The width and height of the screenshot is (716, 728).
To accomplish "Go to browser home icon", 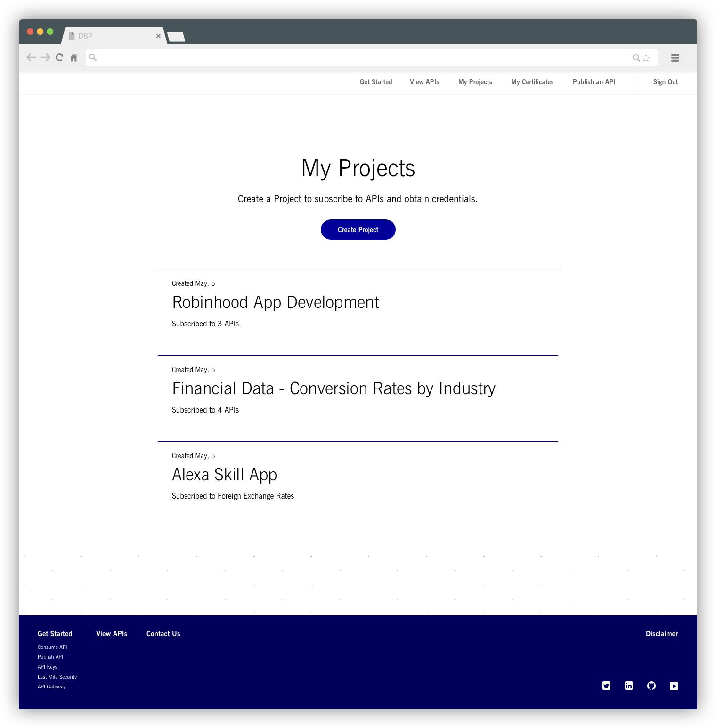I will (x=73, y=57).
